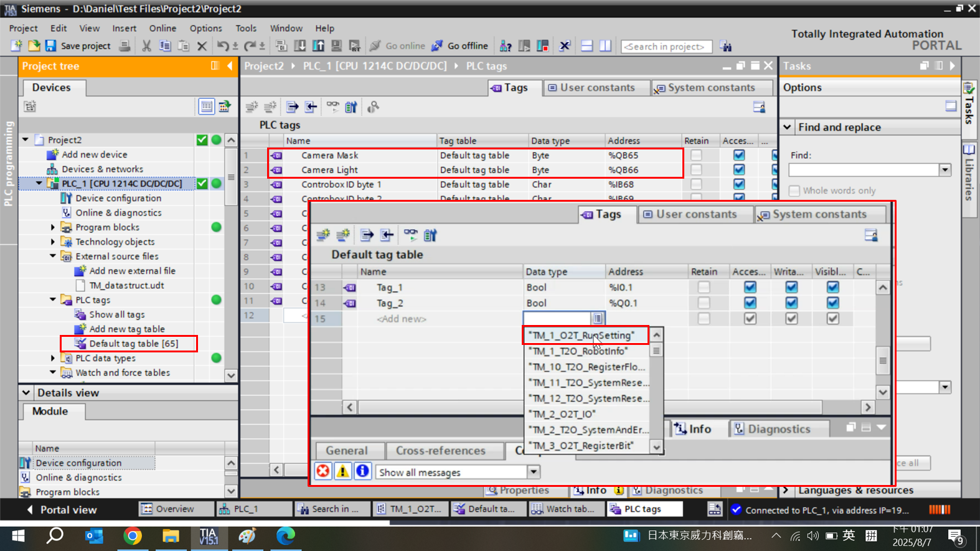
Task: Expand the PLC data types folder
Action: tap(53, 358)
